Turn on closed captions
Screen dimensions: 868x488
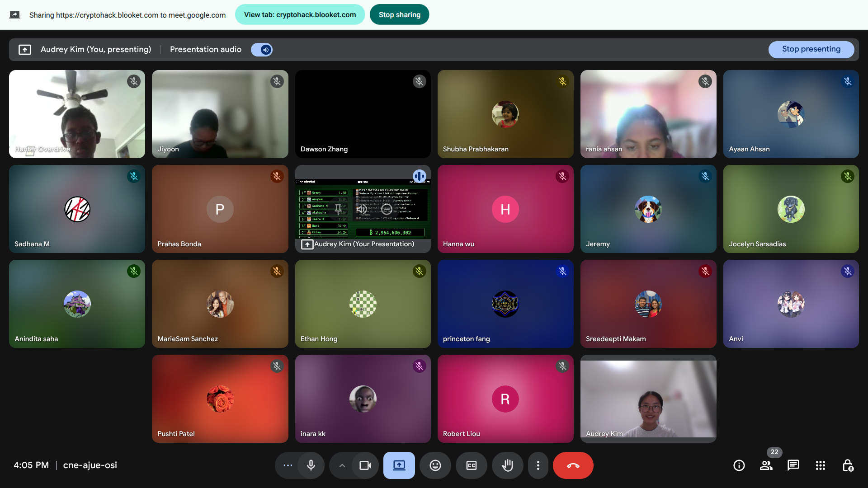(471, 465)
